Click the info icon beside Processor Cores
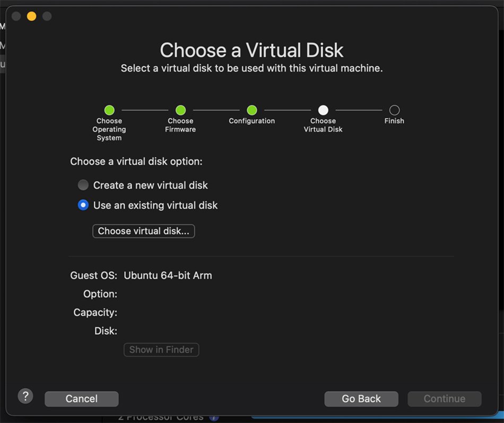This screenshot has width=504, height=423. coord(213,418)
